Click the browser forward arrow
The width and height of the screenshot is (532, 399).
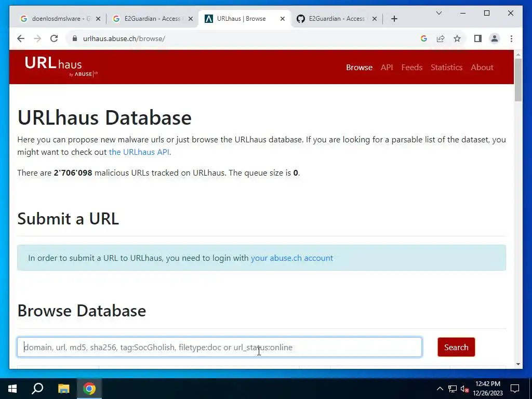[37, 38]
